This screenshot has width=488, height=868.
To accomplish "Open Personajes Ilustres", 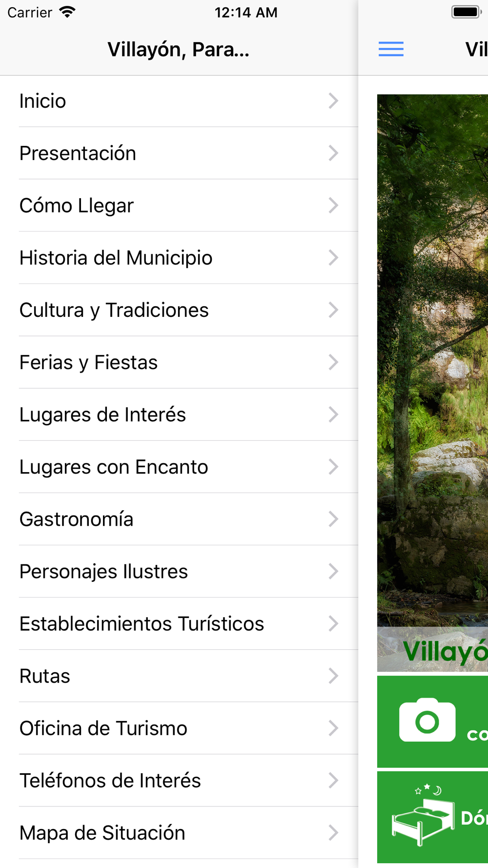I will click(179, 571).
